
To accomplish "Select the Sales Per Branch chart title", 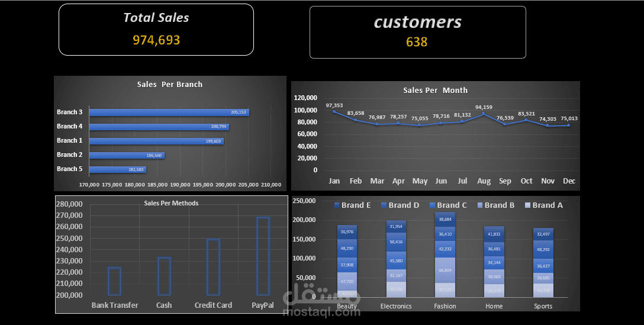I will coord(170,84).
